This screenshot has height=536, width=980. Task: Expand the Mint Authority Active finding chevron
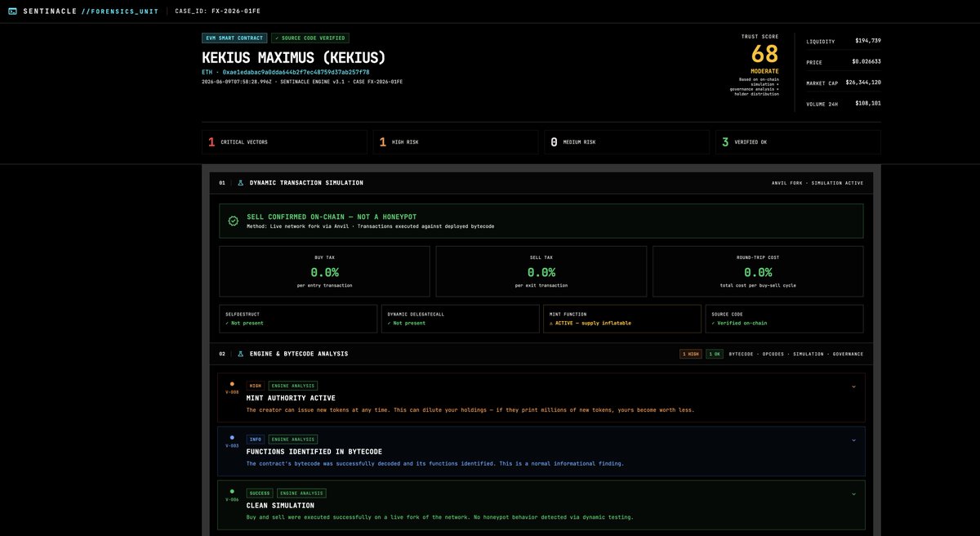click(853, 386)
